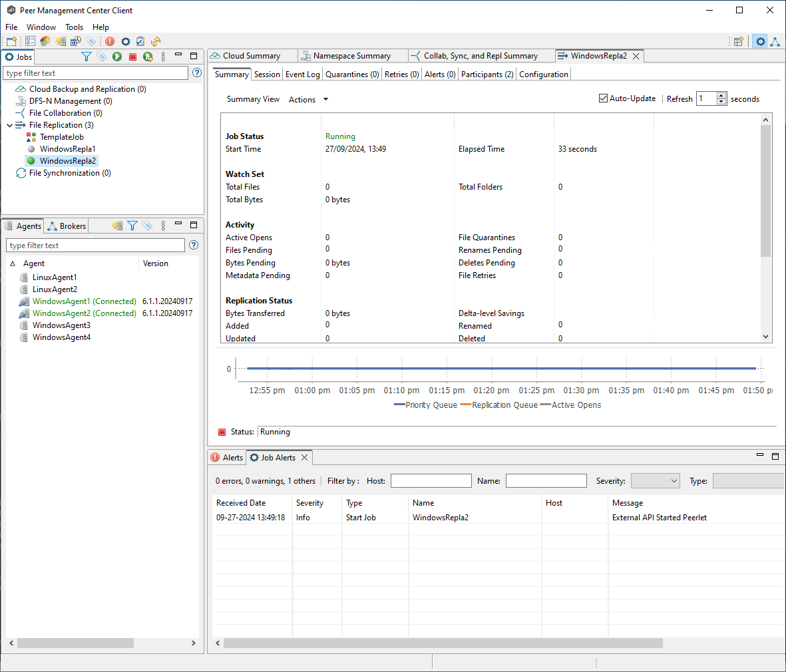Screen dimensions: 786x672
Task: Uncheck the Auto-Update checkbox
Action: point(604,98)
